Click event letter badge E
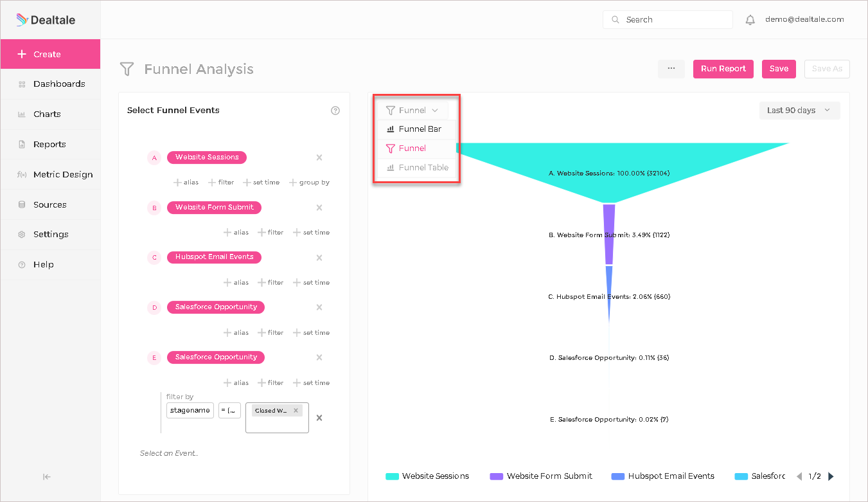 point(154,358)
